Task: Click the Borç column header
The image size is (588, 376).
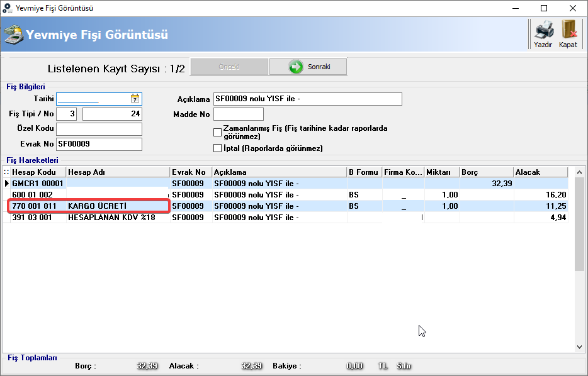Action: tap(487, 172)
